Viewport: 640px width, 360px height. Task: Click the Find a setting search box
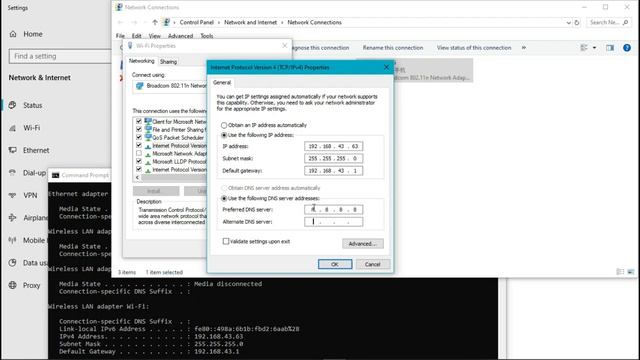(60, 56)
